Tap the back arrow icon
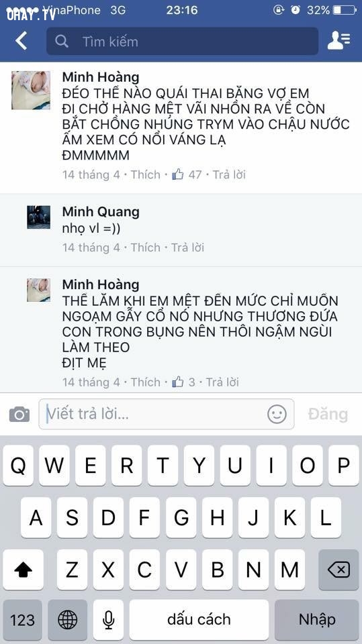The width and height of the screenshot is (362, 644). coord(21,41)
